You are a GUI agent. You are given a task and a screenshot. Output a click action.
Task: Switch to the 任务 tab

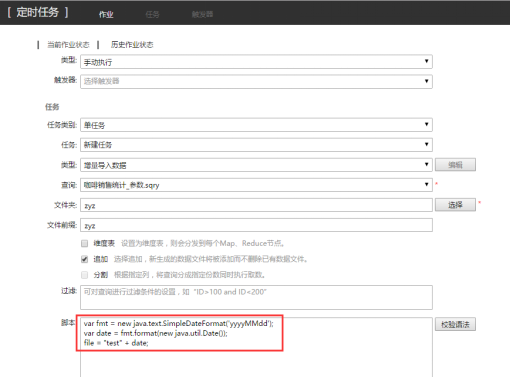coord(152,14)
